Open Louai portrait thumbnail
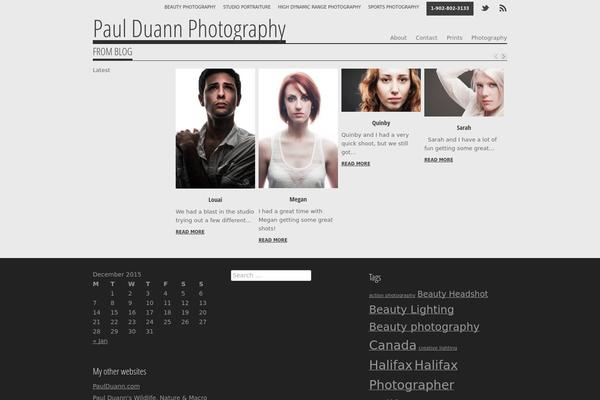 tap(215, 128)
